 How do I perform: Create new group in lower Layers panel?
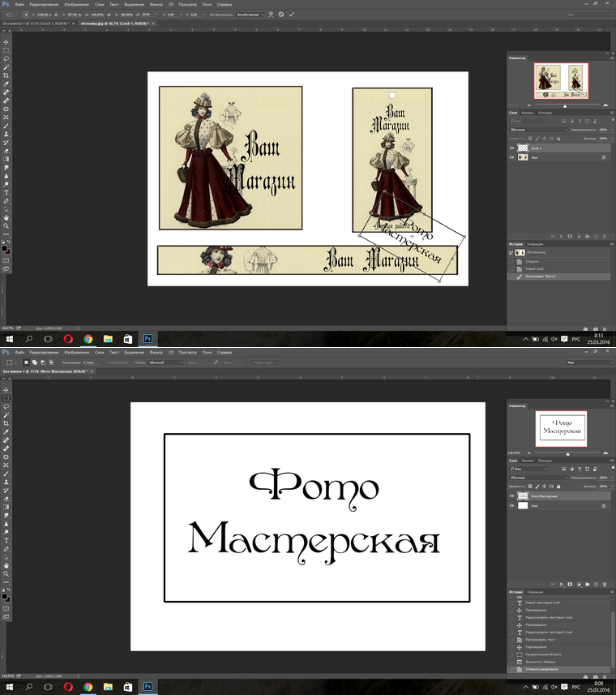587,585
